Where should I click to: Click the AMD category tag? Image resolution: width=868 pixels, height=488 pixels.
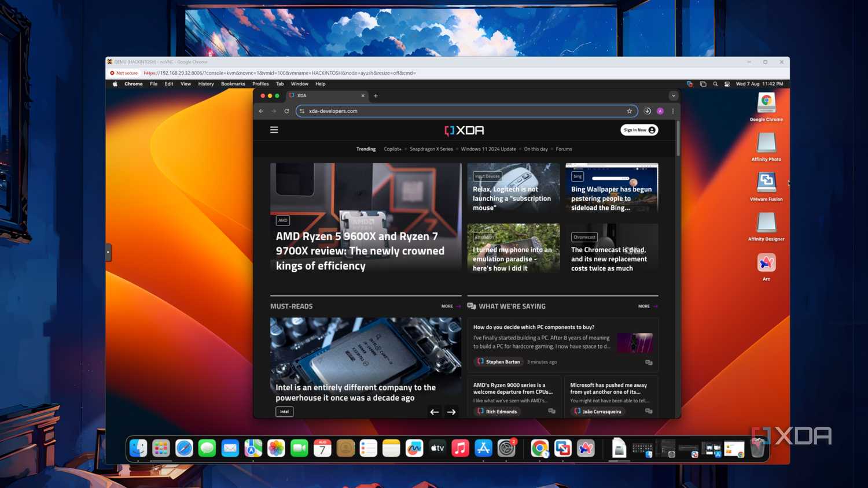coord(283,220)
